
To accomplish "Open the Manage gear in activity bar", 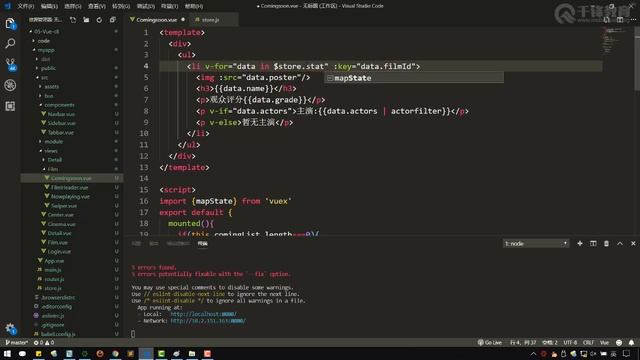I will coord(10,329).
